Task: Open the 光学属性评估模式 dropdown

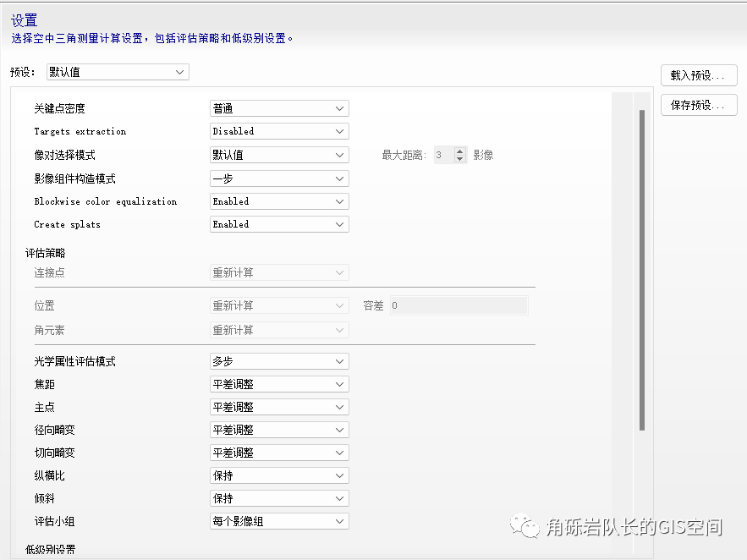Action: [278, 362]
